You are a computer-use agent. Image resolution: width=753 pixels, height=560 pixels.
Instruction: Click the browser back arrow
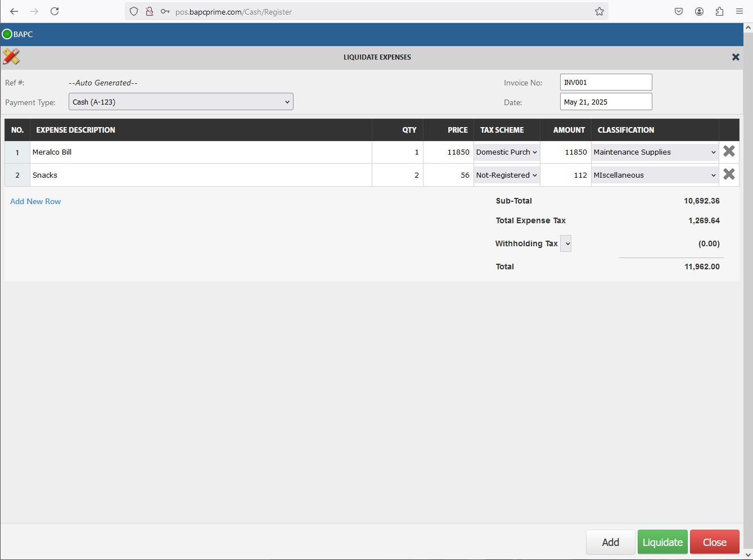[x=14, y=11]
